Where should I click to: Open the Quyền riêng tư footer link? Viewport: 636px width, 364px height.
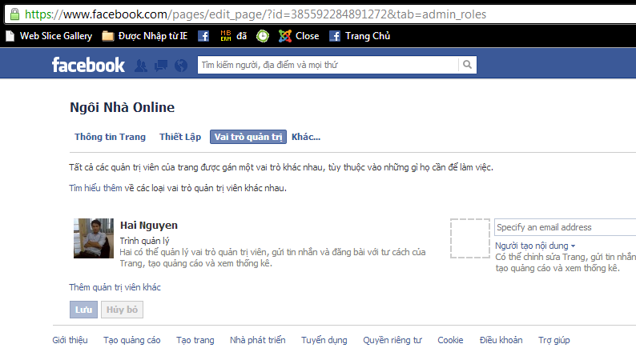[x=392, y=340]
